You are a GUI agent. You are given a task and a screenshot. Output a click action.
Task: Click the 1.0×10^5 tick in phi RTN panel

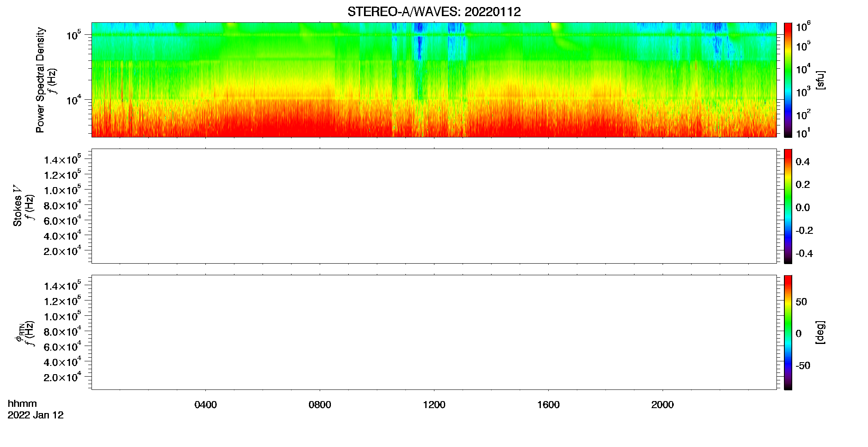[63, 316]
